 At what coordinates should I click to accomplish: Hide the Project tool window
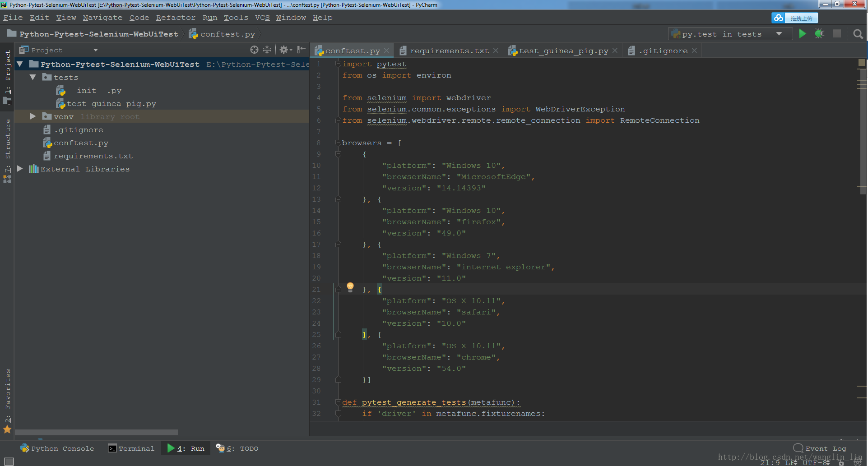click(x=302, y=50)
